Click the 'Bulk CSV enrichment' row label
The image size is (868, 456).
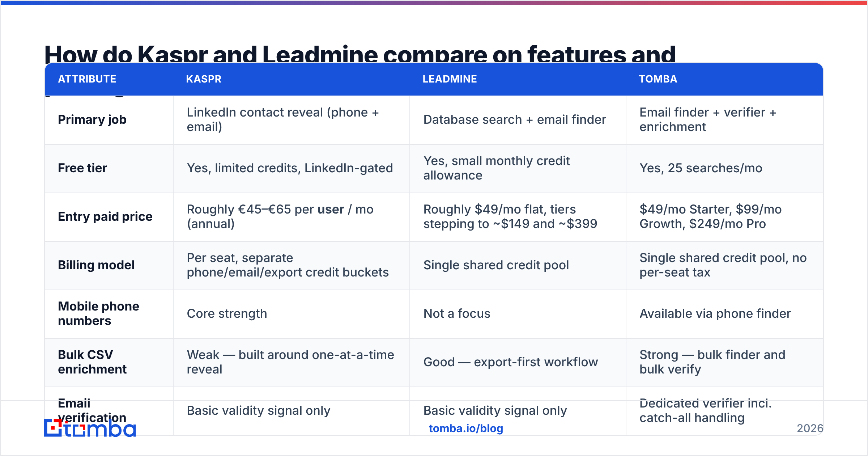pos(92,362)
